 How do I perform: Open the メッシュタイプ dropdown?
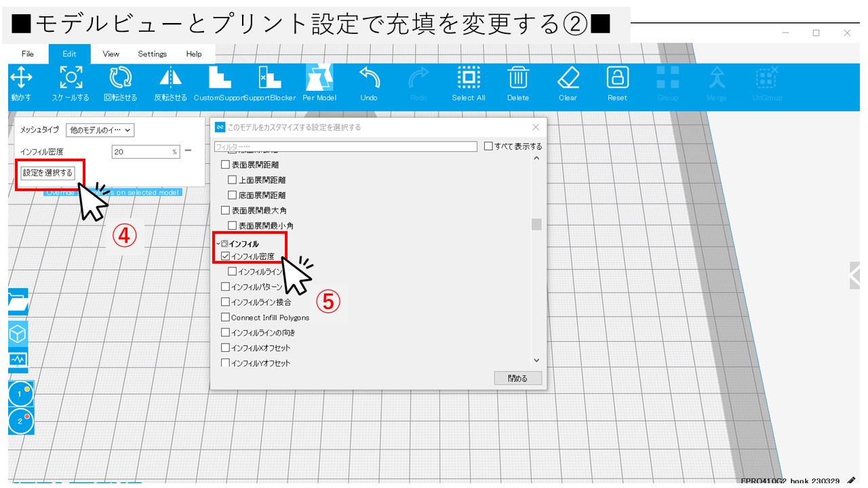[100, 130]
